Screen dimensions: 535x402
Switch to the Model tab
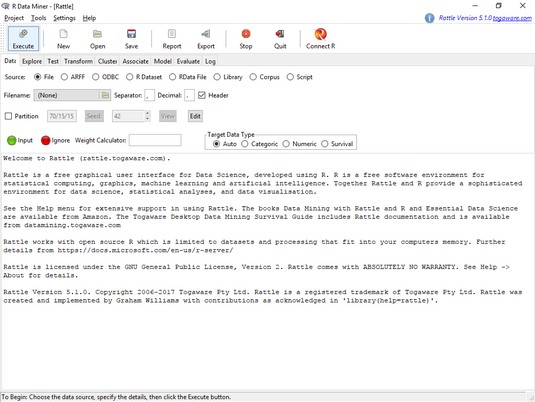tap(162, 61)
